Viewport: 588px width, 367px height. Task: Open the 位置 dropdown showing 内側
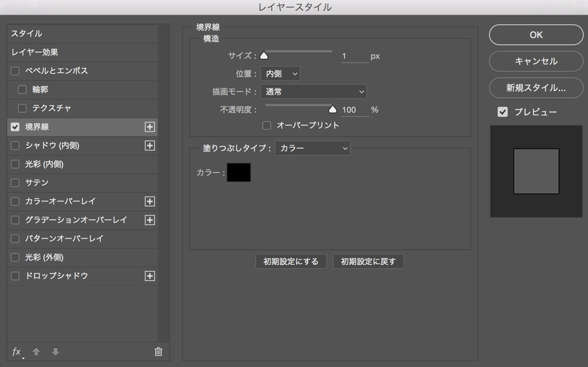click(x=280, y=74)
